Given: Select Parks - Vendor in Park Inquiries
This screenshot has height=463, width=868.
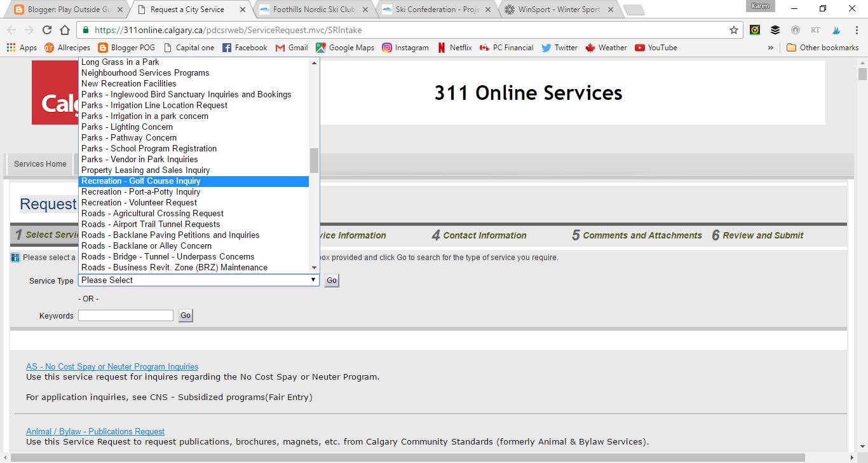Looking at the screenshot, I should (194, 160).
